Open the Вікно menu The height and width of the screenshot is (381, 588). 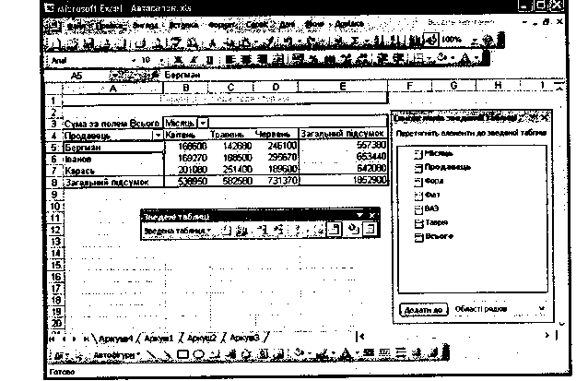314,24
